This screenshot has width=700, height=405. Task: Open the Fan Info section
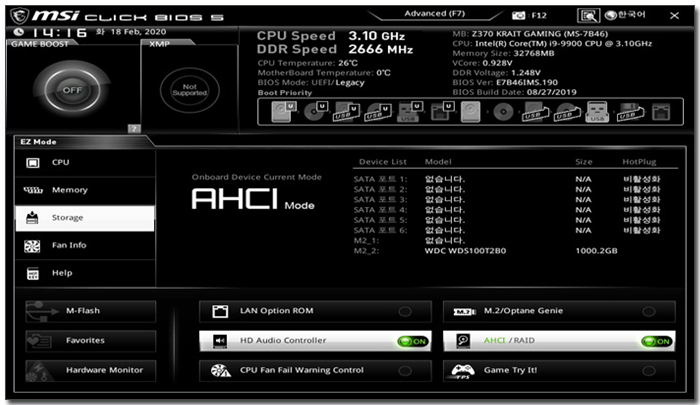click(x=85, y=246)
